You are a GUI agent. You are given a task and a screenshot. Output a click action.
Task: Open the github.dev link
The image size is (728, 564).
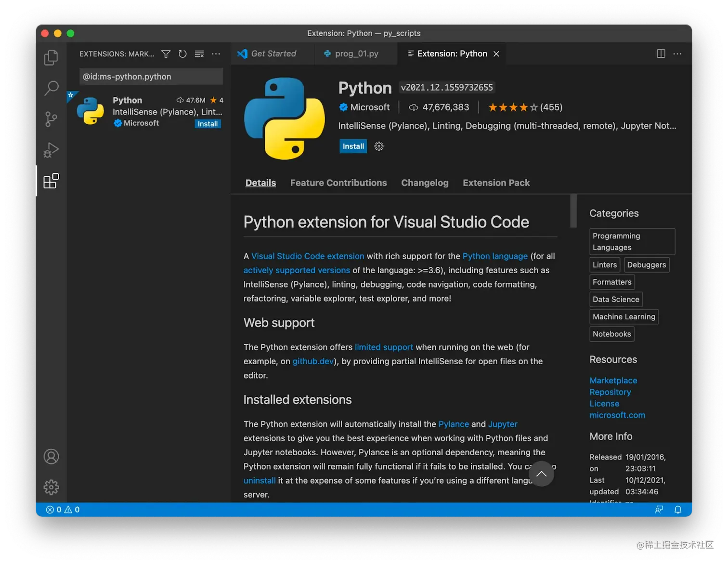click(313, 361)
